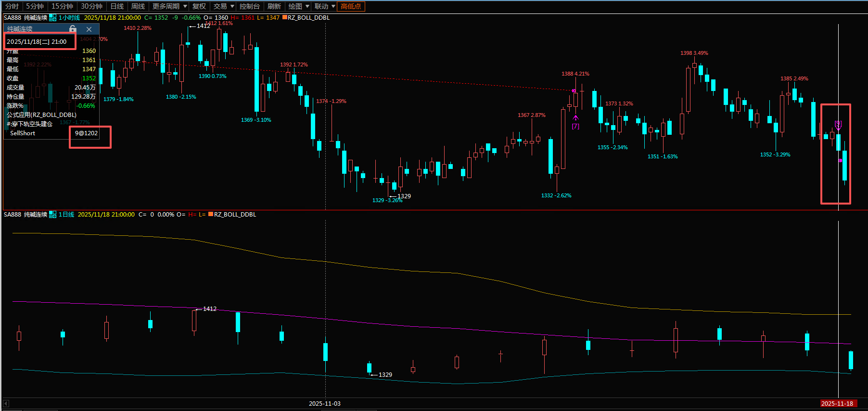
Task: Close the 纯碱连续 data info panel
Action: click(89, 29)
